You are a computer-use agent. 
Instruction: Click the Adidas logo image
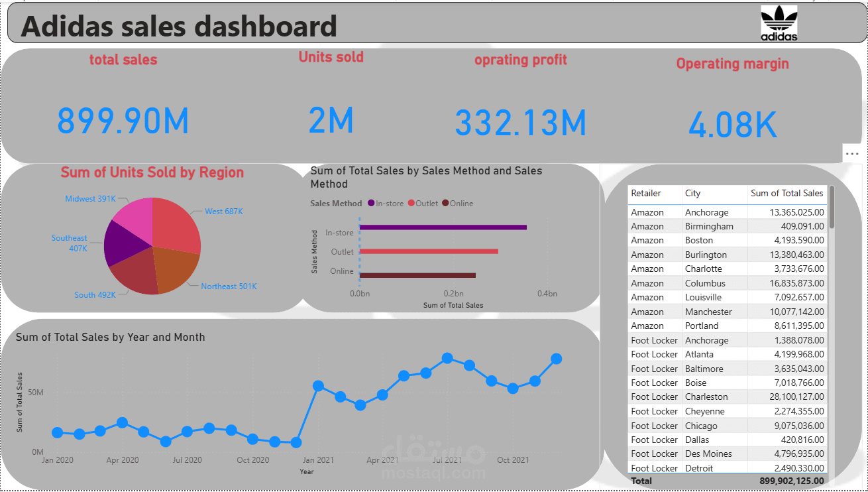[x=779, y=23]
